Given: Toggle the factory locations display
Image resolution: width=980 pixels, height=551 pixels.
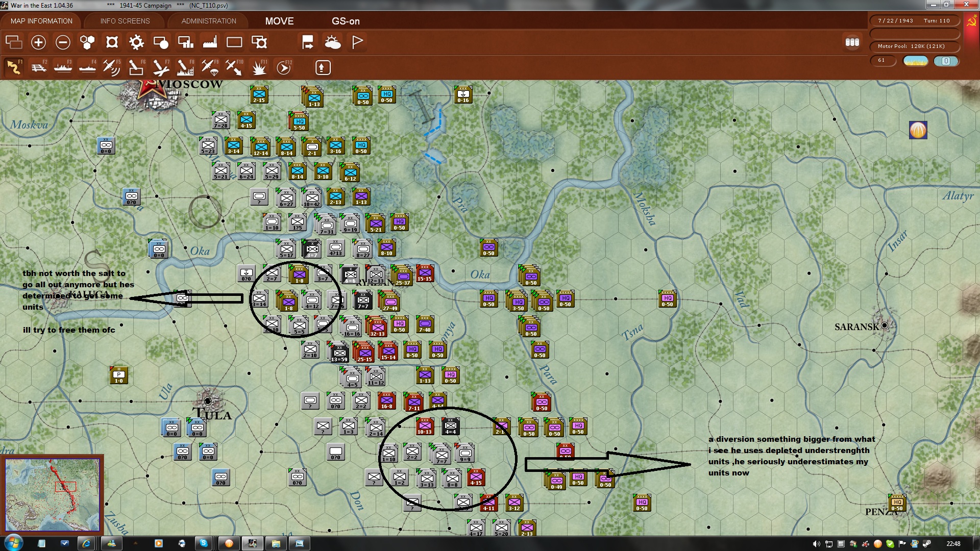Looking at the screenshot, I should pyautogui.click(x=210, y=42).
